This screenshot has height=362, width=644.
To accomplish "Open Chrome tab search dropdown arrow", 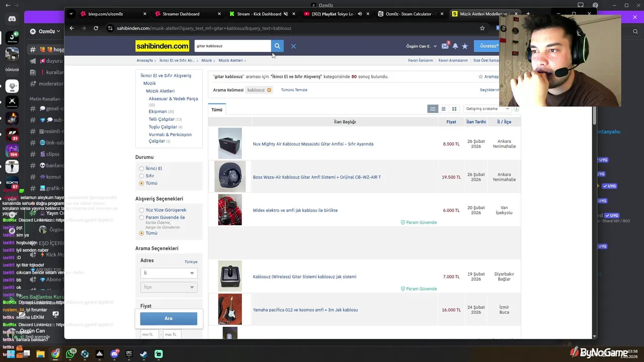I will coord(71,14).
